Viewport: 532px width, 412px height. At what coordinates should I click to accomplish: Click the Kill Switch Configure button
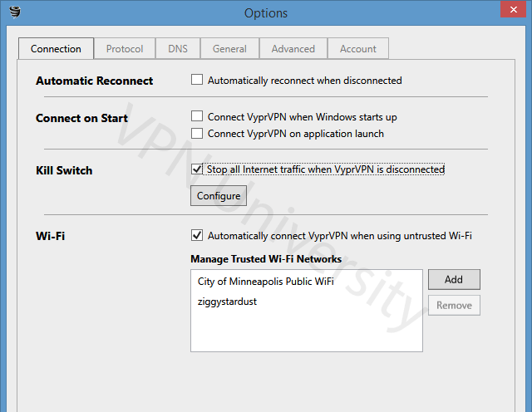[219, 196]
